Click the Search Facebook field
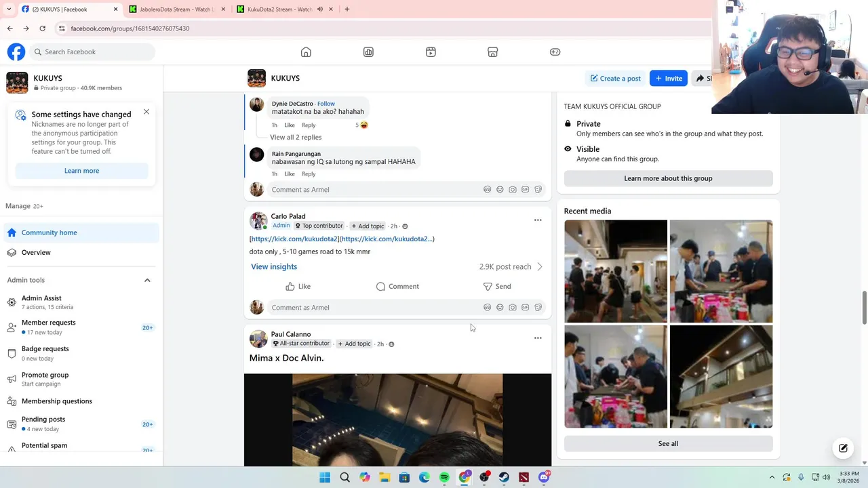 pyautogui.click(x=92, y=52)
